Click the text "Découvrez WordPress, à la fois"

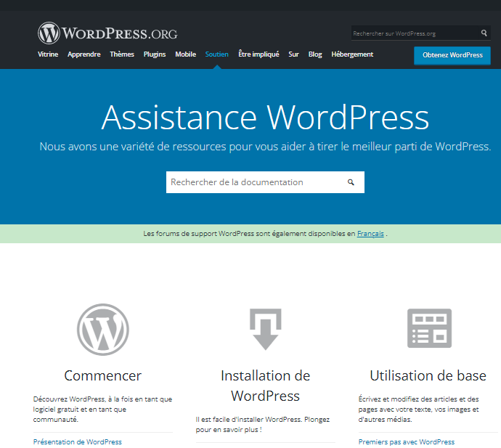(83, 399)
